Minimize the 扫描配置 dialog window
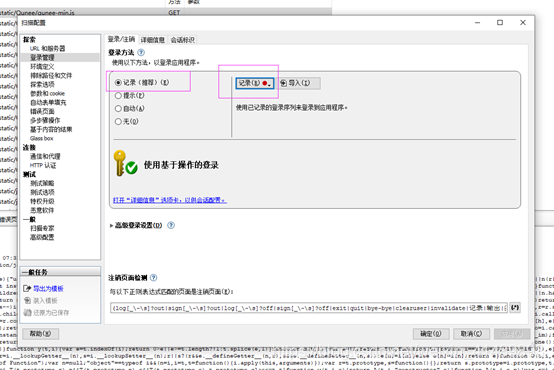Image resolution: width=554 pixels, height=370 pixels. (x=477, y=23)
